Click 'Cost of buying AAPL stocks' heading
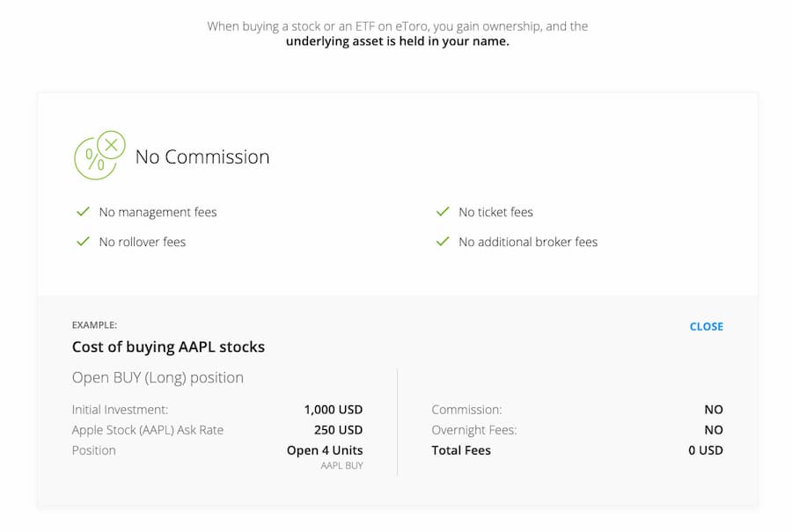 pos(168,346)
